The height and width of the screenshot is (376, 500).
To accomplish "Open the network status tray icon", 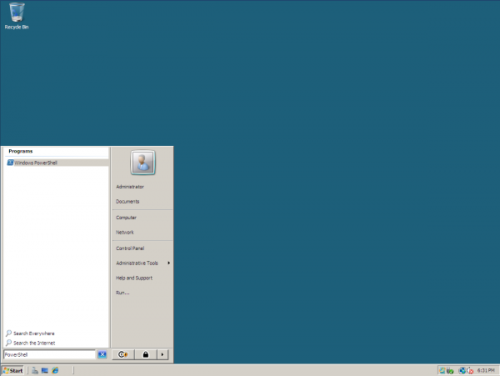I will coord(462,370).
